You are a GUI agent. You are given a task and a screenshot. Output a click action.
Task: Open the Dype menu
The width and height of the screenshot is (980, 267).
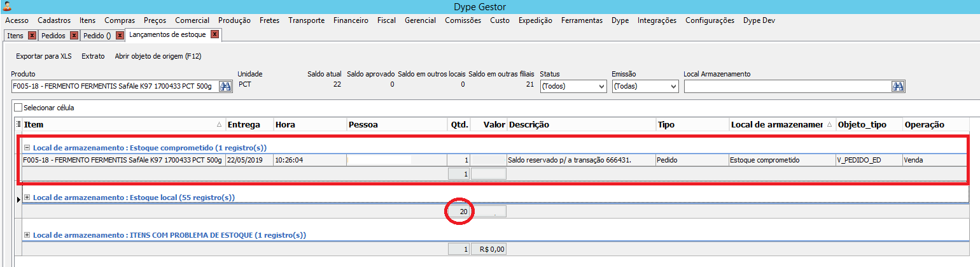pos(620,20)
